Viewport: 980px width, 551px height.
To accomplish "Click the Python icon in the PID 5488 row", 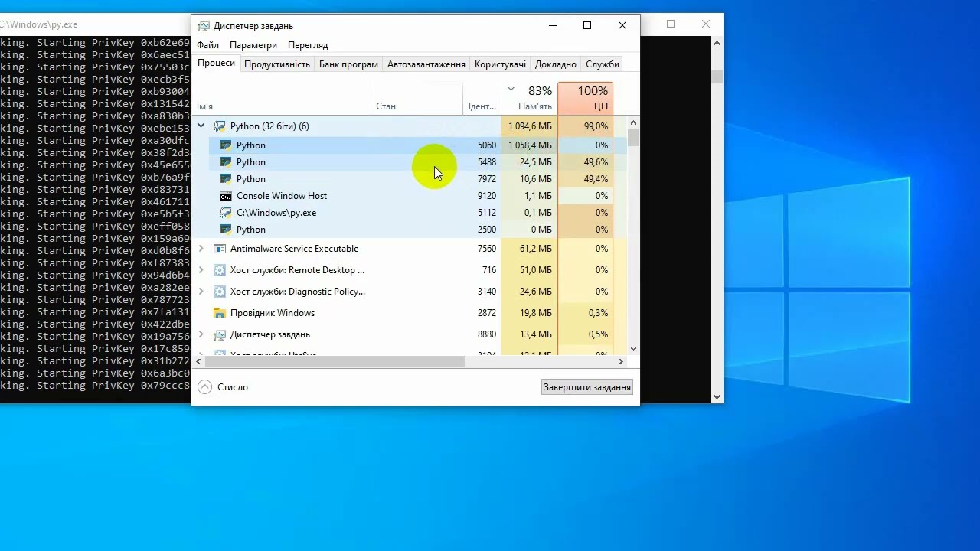I will pos(226,162).
